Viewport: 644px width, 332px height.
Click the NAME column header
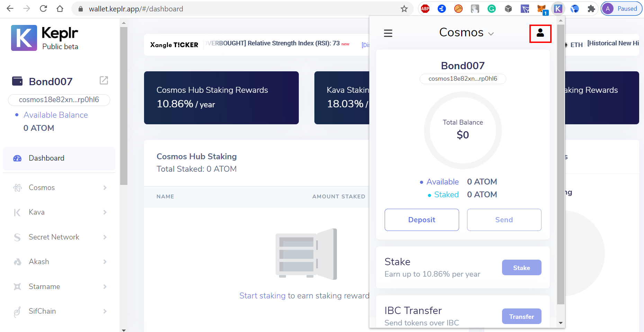pyautogui.click(x=165, y=197)
